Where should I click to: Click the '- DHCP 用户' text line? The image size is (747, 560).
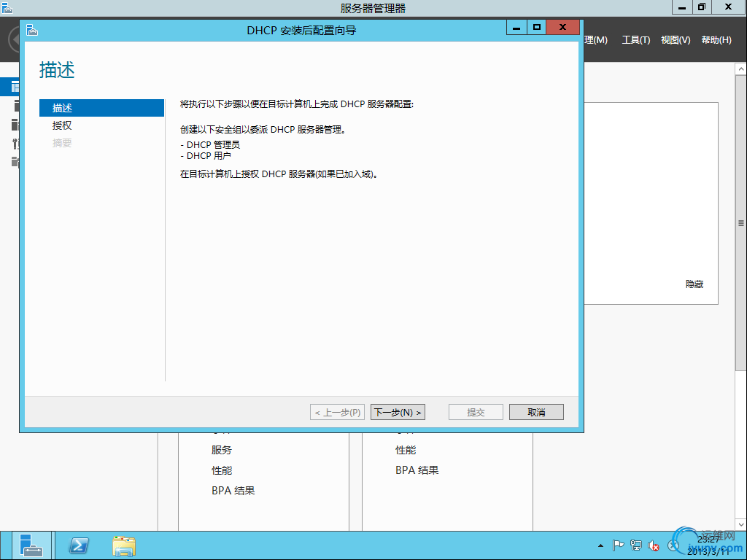tap(206, 156)
